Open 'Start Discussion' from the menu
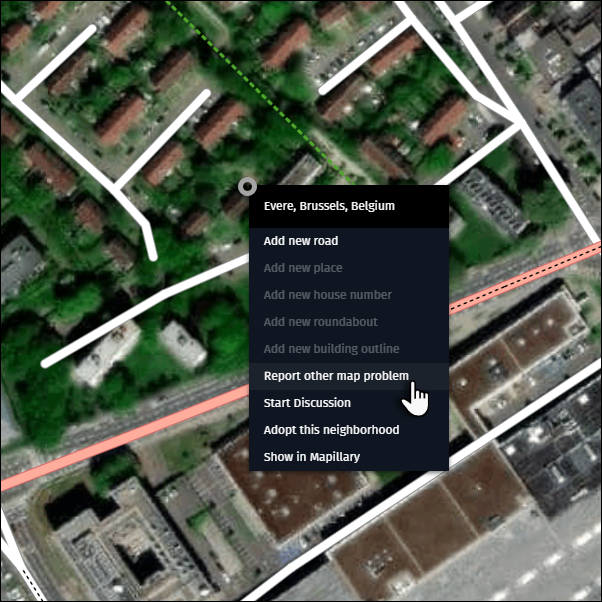The width and height of the screenshot is (602, 602). (349, 403)
